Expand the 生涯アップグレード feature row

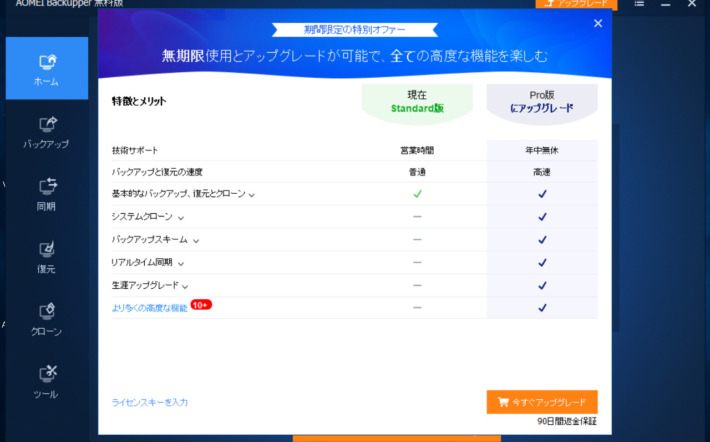pos(186,286)
